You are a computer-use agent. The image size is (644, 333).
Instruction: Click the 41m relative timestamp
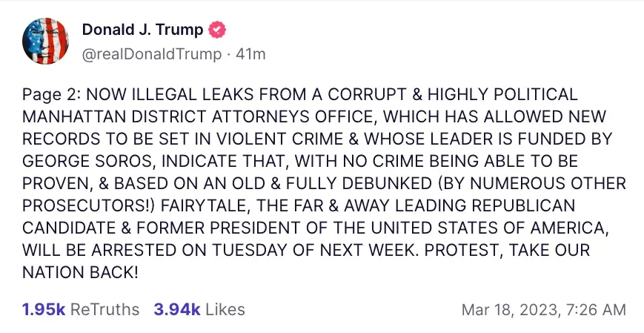point(250,54)
